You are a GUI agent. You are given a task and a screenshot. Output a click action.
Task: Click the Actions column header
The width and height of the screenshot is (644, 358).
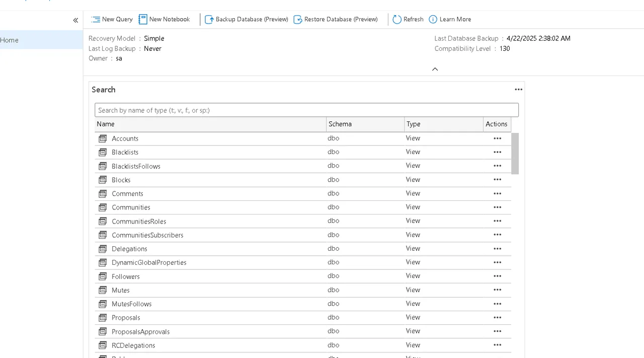(497, 124)
